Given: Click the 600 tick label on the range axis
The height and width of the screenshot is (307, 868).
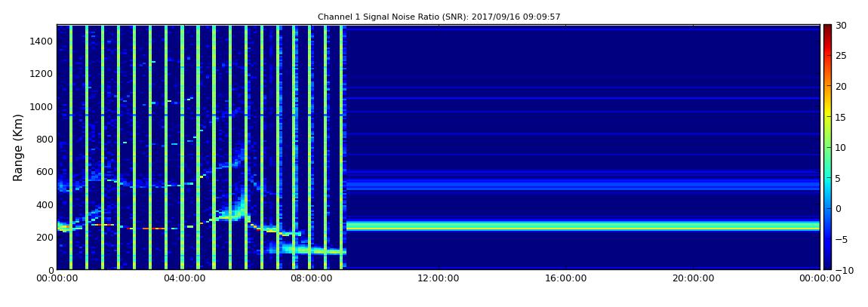Looking at the screenshot, I should tap(45, 171).
